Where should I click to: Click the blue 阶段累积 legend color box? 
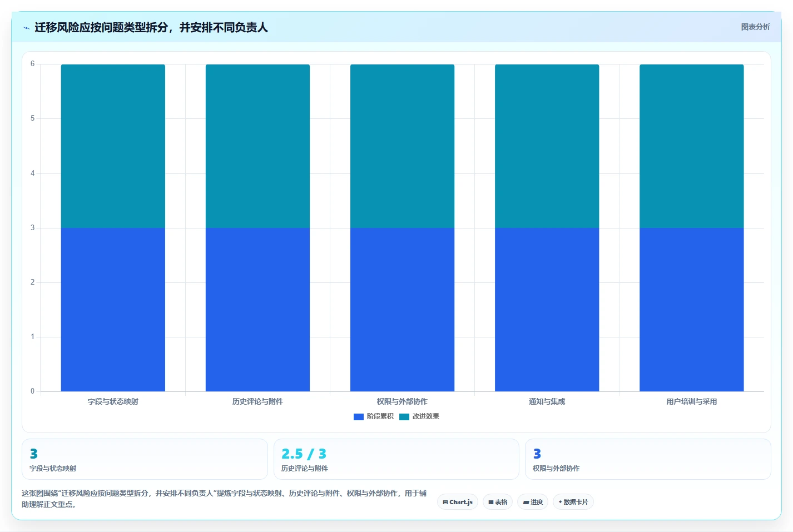(x=359, y=416)
